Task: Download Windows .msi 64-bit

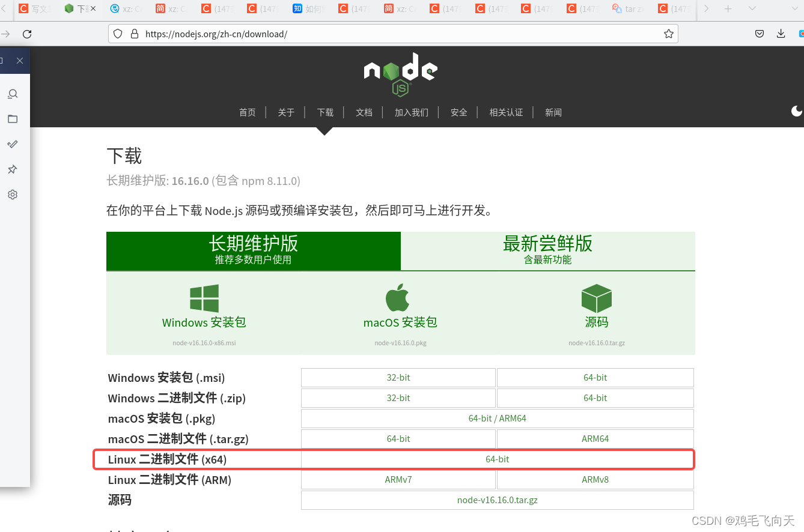Action: pos(595,378)
